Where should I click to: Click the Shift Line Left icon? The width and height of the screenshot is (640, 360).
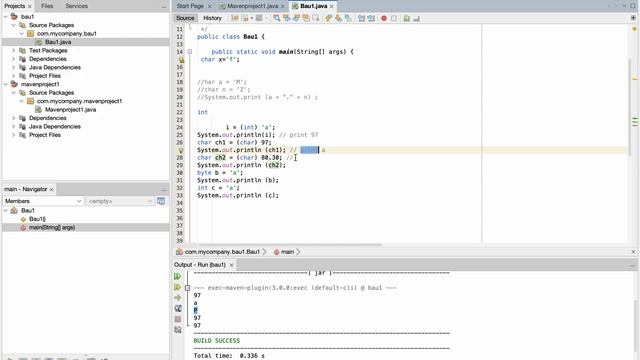point(361,18)
